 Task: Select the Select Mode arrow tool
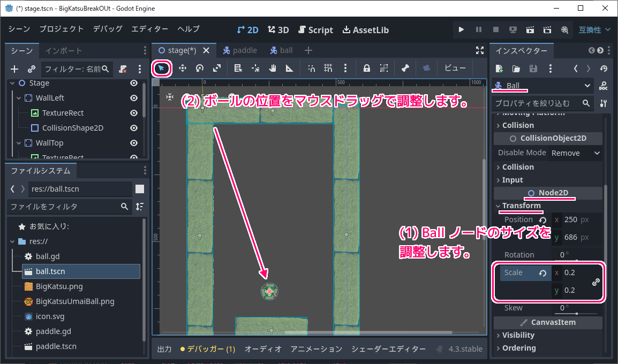point(161,68)
